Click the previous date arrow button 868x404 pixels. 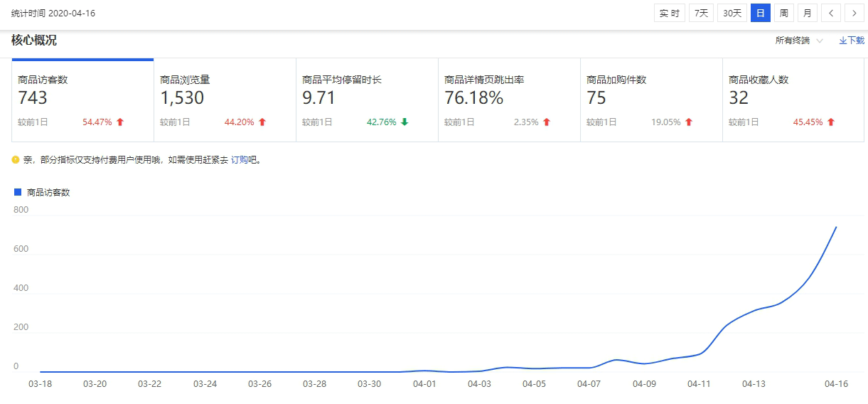point(830,14)
